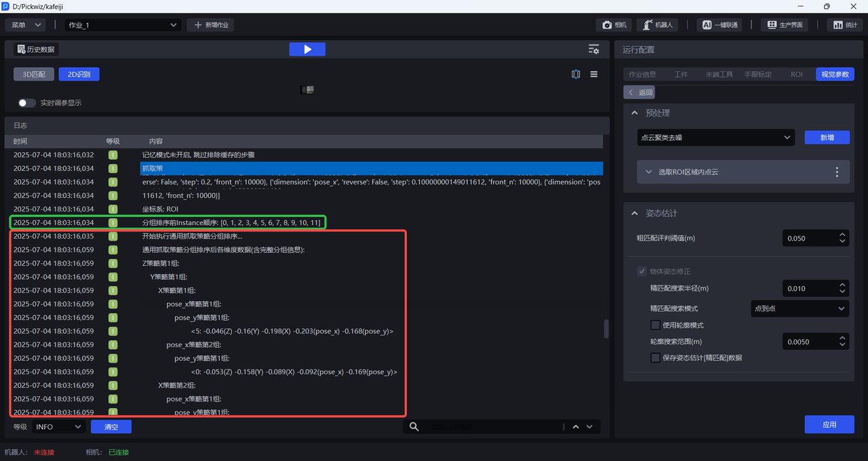Switch to the 3D匹配 tab
The width and height of the screenshot is (868, 461).
coord(34,75)
